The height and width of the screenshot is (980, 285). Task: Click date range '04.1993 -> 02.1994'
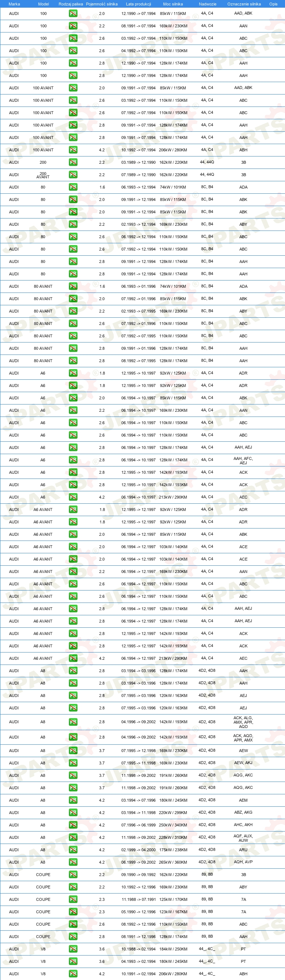[x=138, y=961]
